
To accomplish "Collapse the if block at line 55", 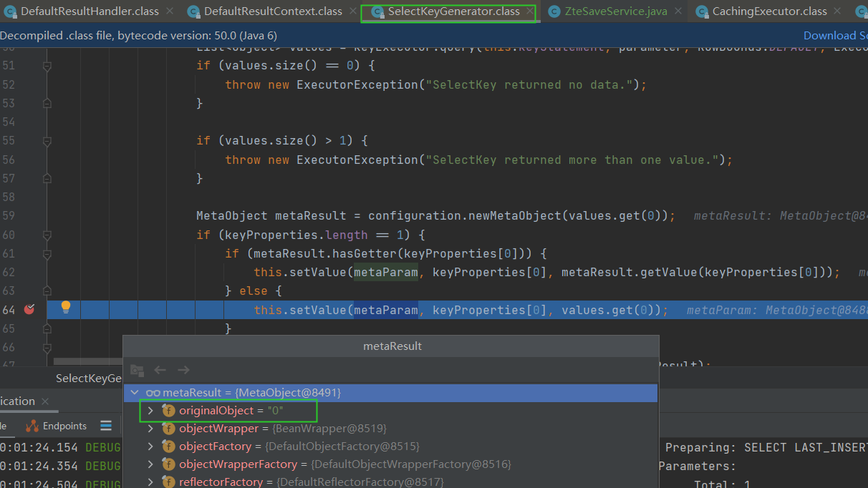I will click(47, 141).
